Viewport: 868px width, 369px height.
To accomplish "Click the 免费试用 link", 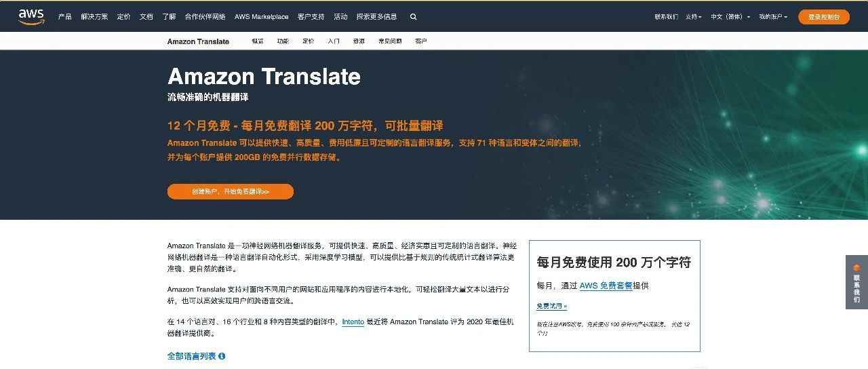I will coord(552,306).
